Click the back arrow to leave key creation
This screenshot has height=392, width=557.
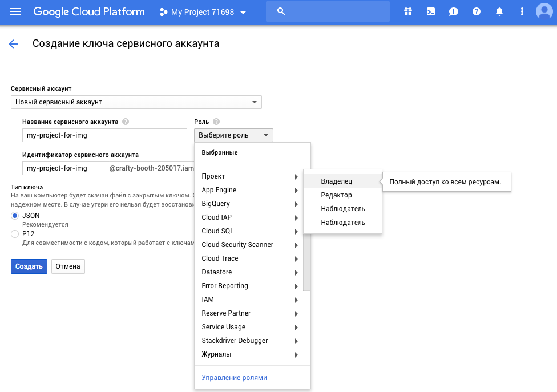[x=13, y=43]
